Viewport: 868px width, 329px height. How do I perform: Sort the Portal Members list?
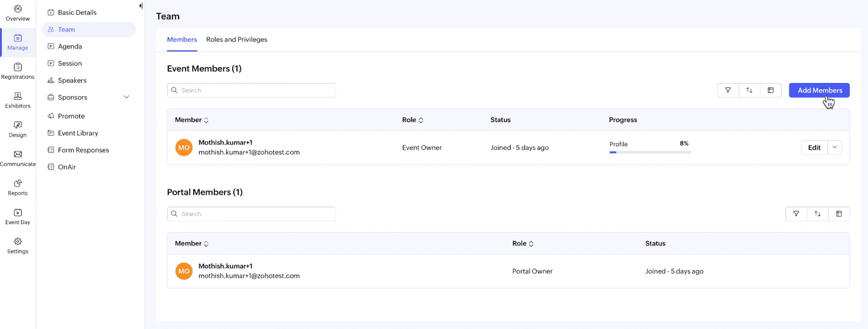(818, 214)
